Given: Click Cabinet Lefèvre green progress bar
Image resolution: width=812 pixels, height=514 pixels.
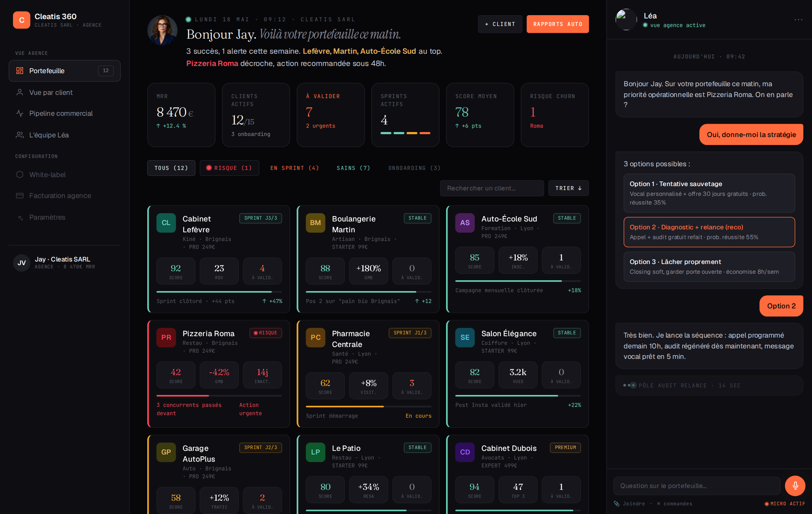Looking at the screenshot, I should (x=219, y=291).
